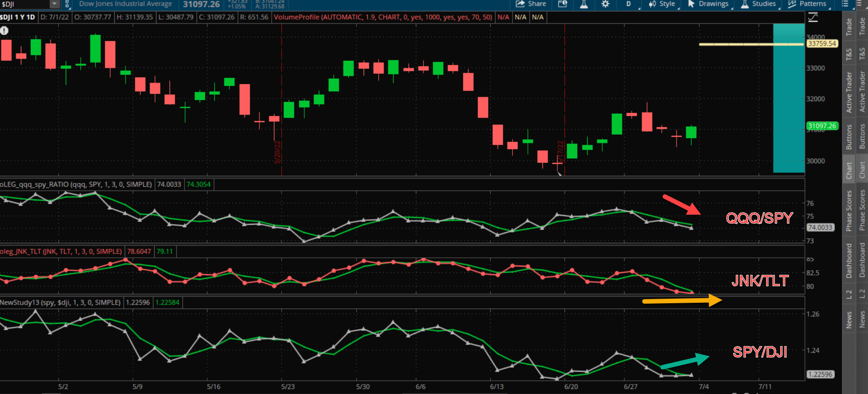This screenshot has height=394, width=868.
Task: Open the D aggregation period dropdown
Action: pyautogui.click(x=630, y=4)
